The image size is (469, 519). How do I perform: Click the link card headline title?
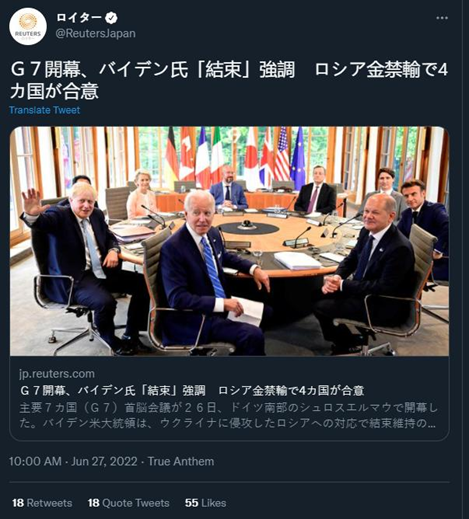tap(192, 390)
